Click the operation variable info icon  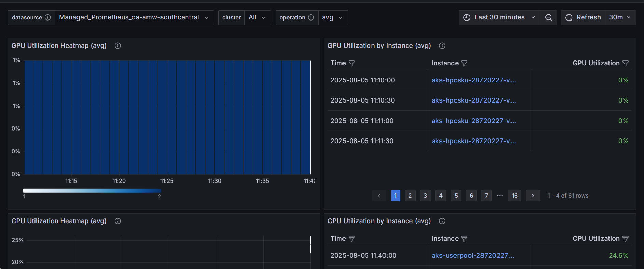pyautogui.click(x=311, y=17)
